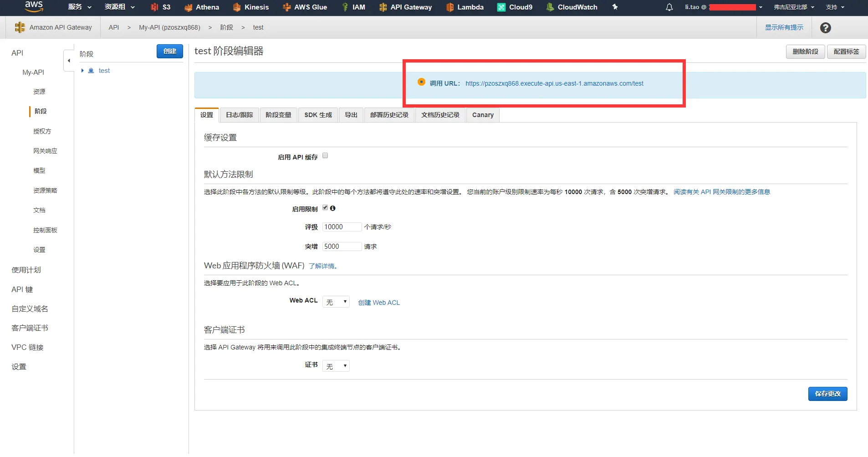
Task: Collapse the side panel with arrow handle
Action: 69,61
